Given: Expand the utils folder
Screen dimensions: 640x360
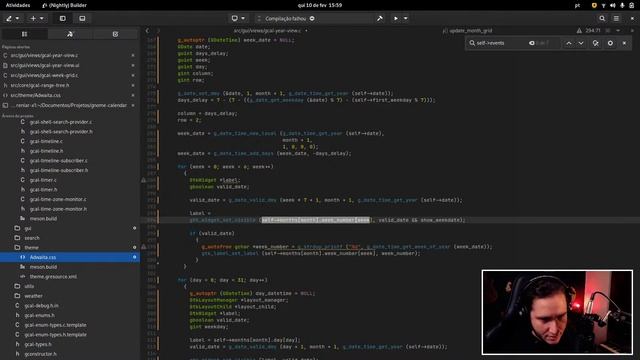Looking at the screenshot, I should [x=29, y=286].
